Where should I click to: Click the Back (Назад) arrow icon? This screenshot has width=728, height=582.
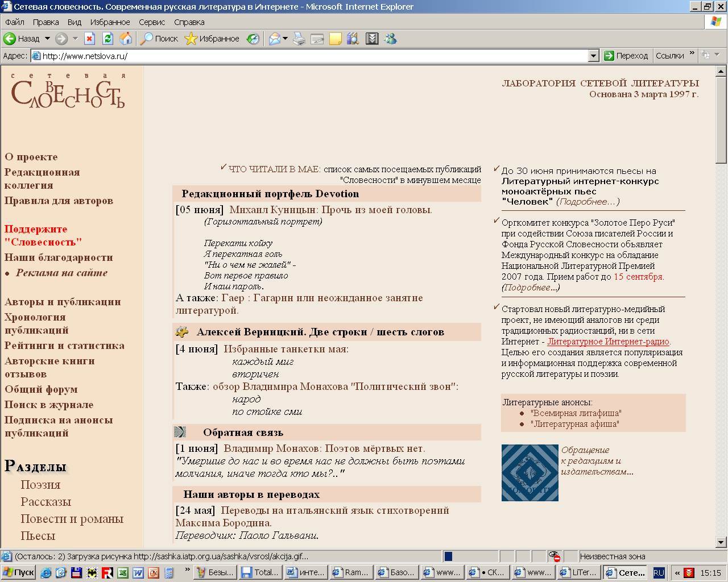coord(10,39)
